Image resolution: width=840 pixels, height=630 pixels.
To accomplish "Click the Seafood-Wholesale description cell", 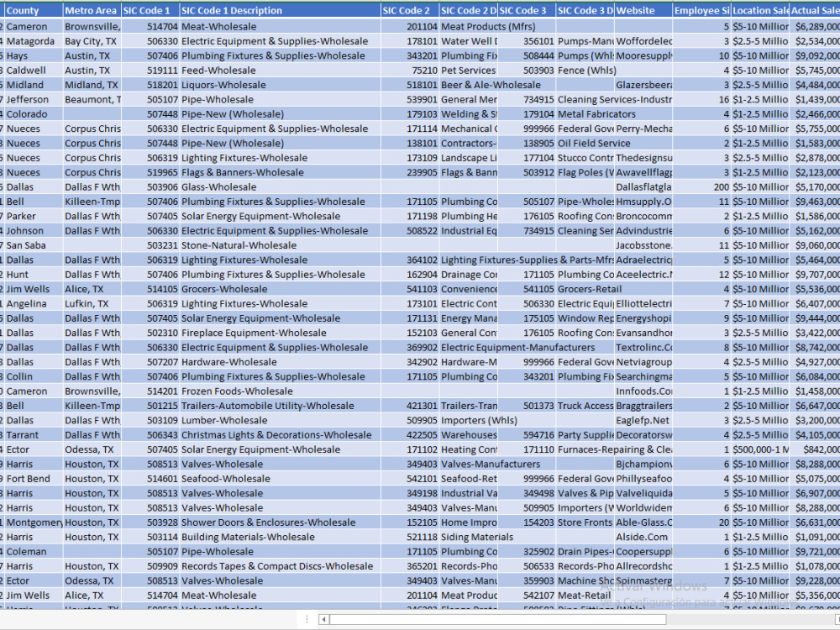I will click(x=280, y=479).
